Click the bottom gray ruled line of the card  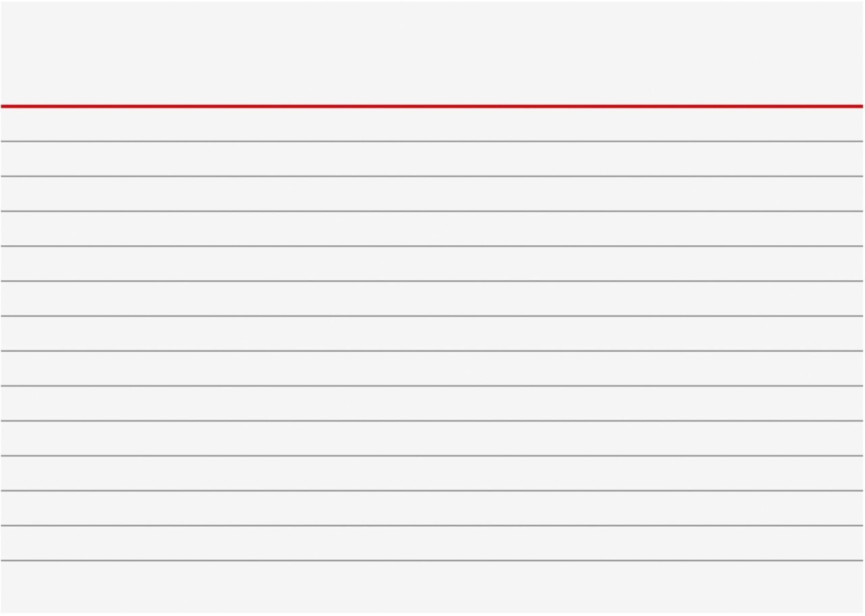pyautogui.click(x=432, y=561)
